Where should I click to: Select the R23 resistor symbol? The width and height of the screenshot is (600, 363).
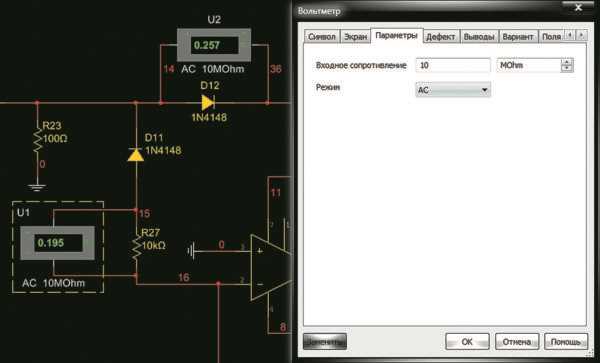click(x=37, y=140)
